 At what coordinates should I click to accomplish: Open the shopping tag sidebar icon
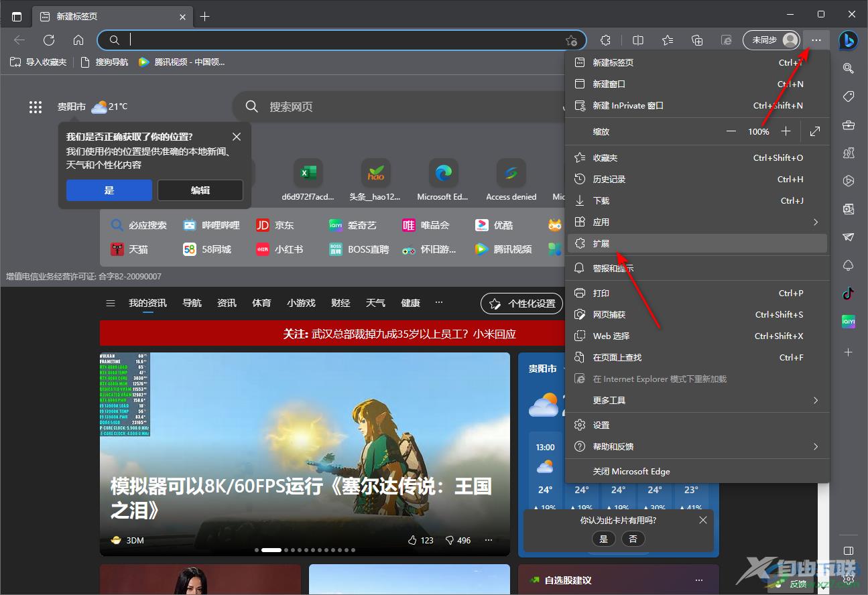[x=848, y=97]
